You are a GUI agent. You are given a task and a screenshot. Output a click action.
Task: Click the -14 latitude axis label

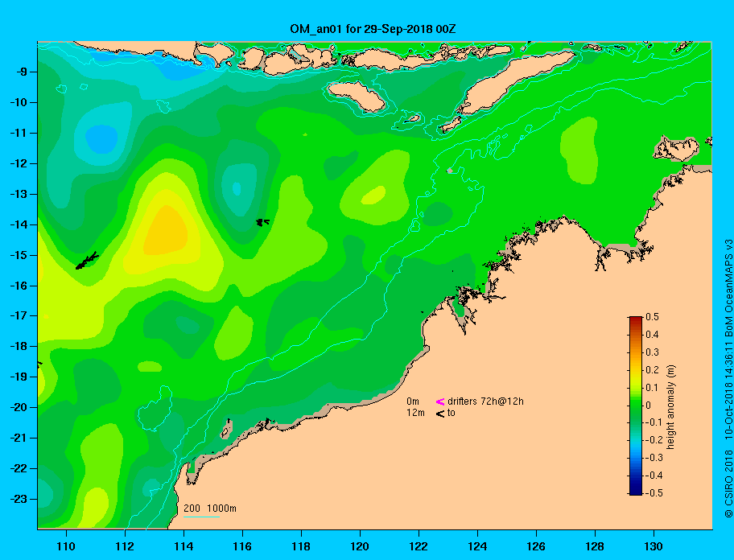coord(19,224)
